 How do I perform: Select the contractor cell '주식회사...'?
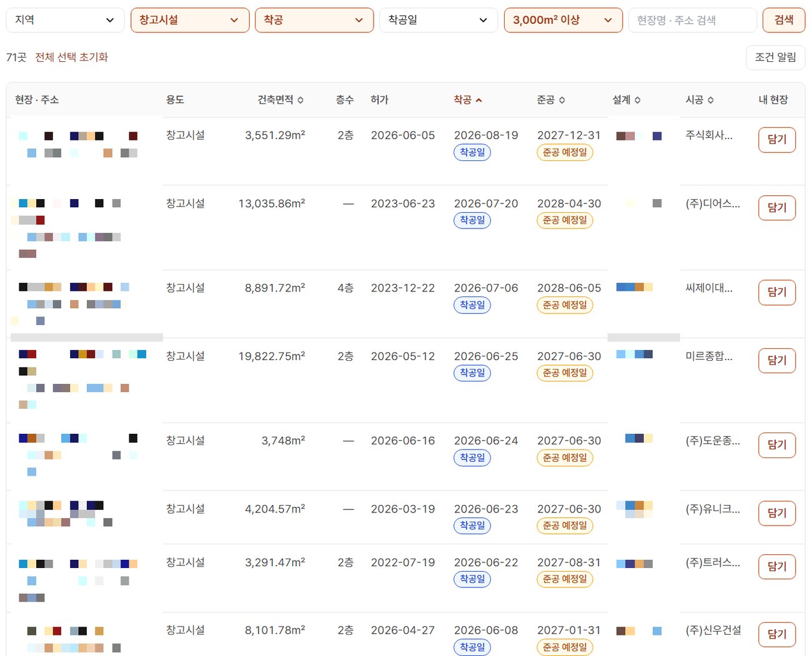coord(709,135)
